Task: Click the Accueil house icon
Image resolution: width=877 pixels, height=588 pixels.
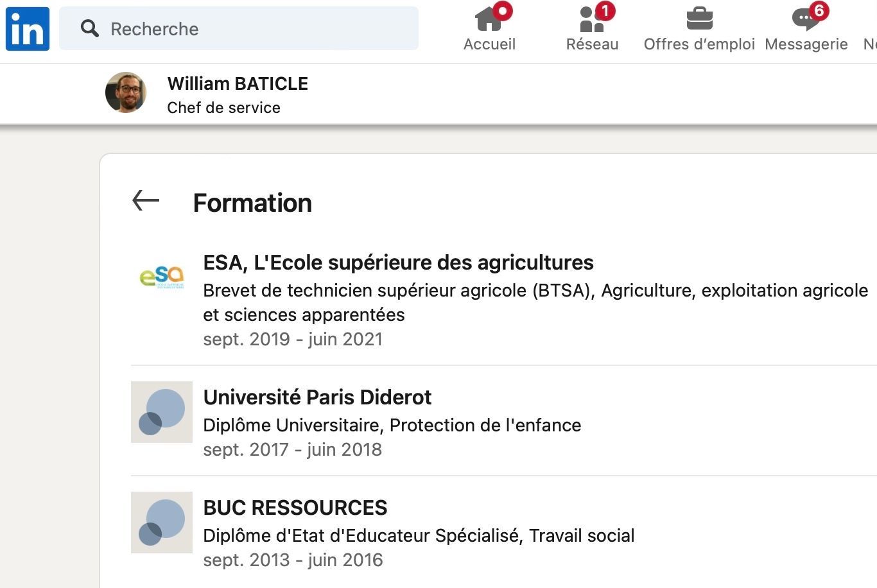Action: 489,19
